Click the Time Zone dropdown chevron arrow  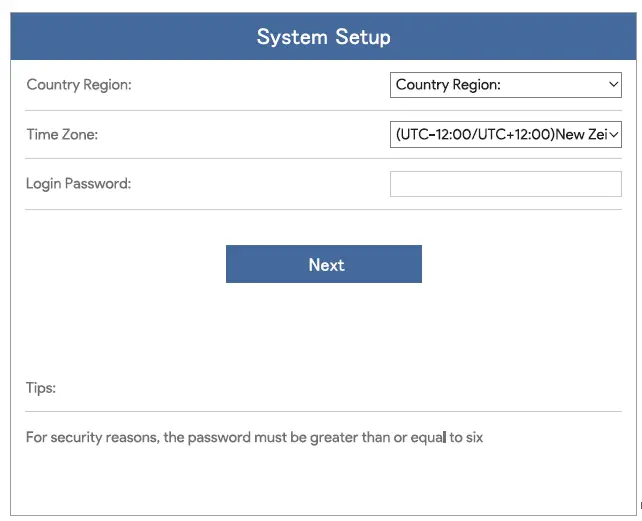point(614,134)
